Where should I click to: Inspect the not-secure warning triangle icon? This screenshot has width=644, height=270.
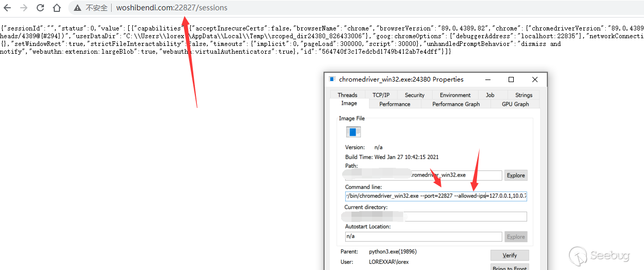[x=78, y=8]
